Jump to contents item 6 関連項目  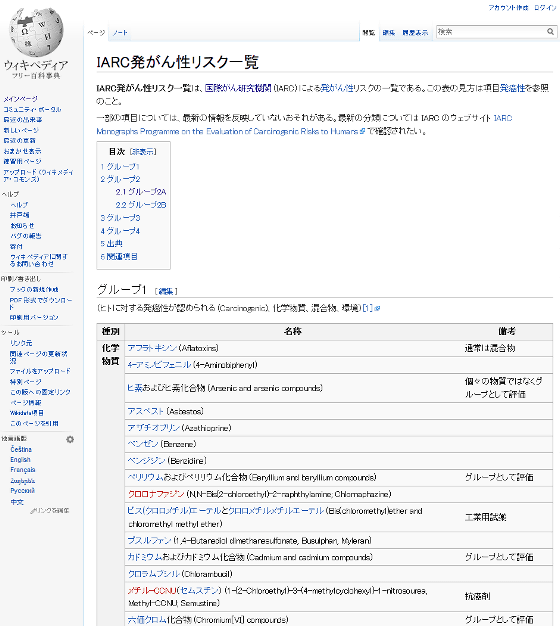119,256
